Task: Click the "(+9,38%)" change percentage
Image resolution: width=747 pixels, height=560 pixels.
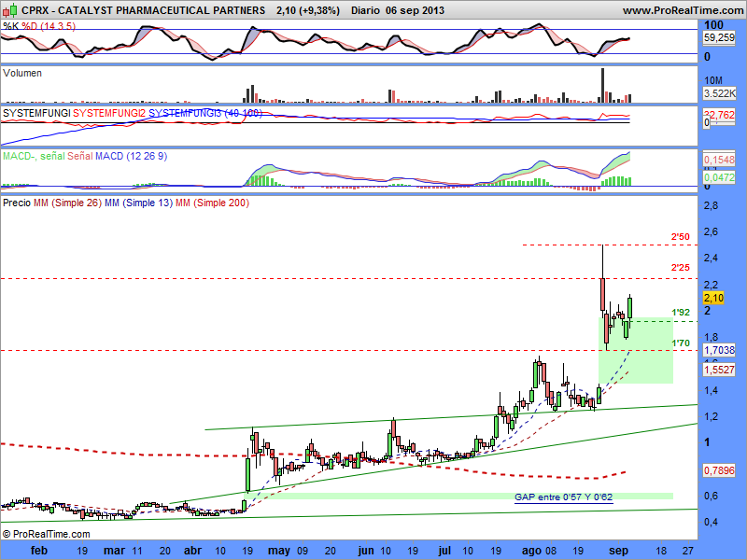Action: 319,10
